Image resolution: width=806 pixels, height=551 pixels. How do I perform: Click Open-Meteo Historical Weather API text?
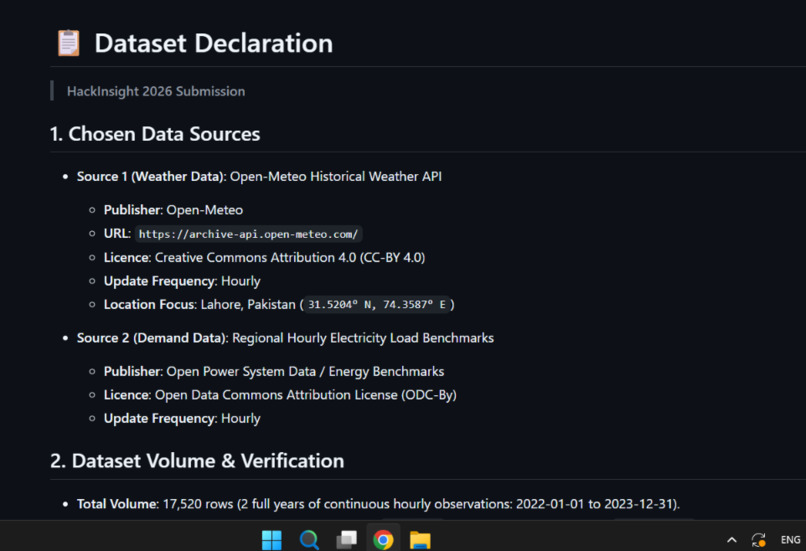click(336, 176)
